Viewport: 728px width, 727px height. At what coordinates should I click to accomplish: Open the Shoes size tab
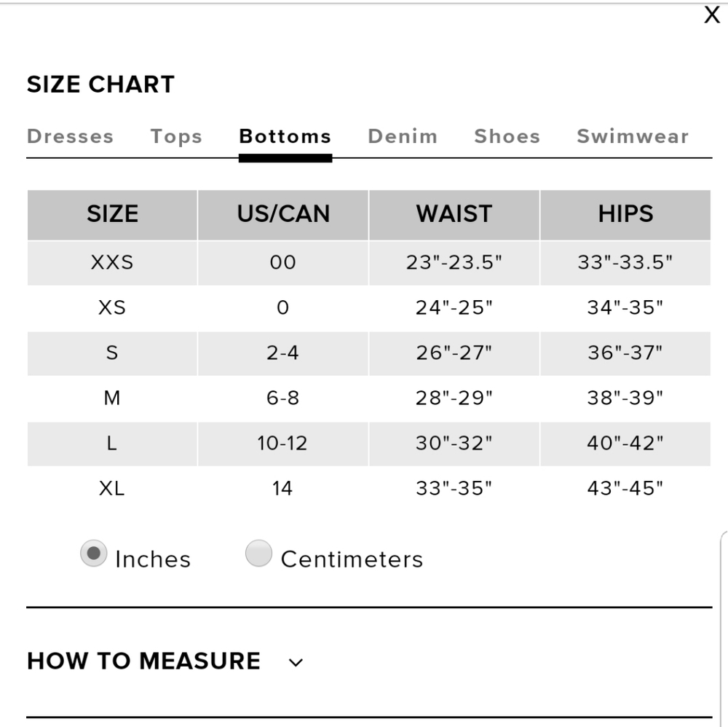point(507,136)
